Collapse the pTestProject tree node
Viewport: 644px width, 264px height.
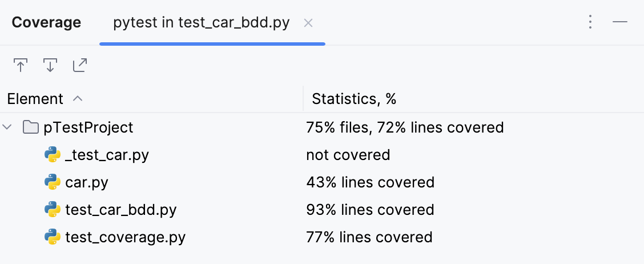(x=8, y=127)
